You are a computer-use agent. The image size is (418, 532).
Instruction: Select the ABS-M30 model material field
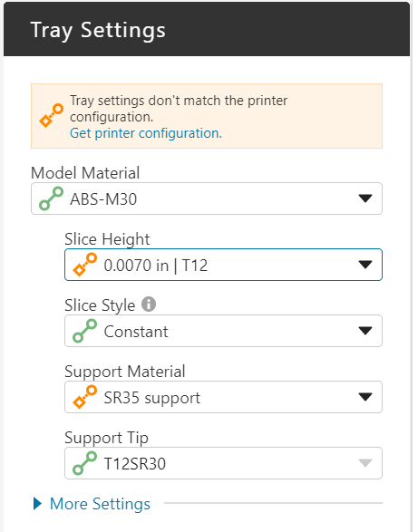(207, 198)
